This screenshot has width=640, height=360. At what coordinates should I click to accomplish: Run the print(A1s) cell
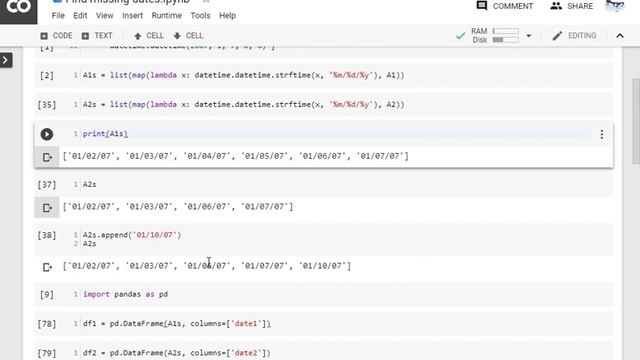(47, 134)
